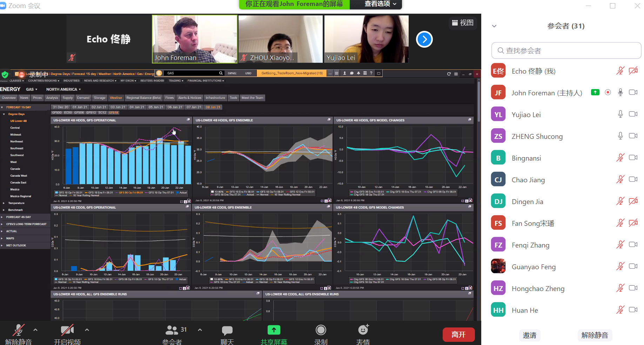The image size is (644, 345).
Task: Open participants list from toolbar icon
Action: (x=172, y=330)
